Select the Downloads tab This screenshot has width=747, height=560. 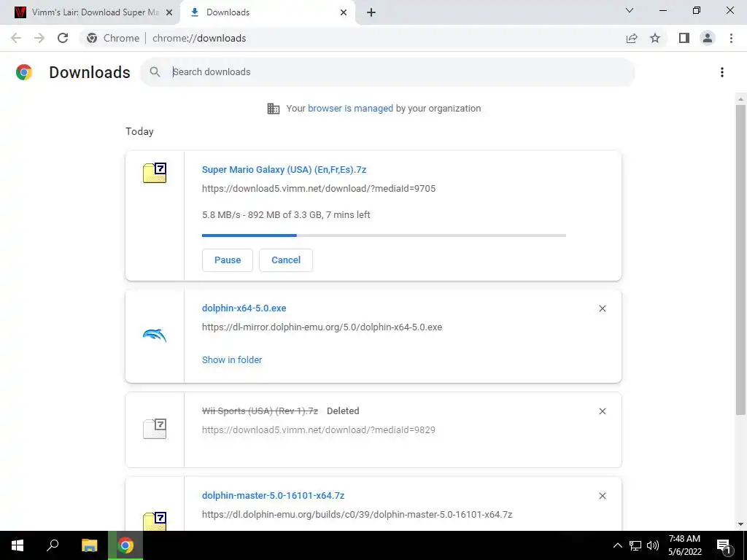pos(267,12)
